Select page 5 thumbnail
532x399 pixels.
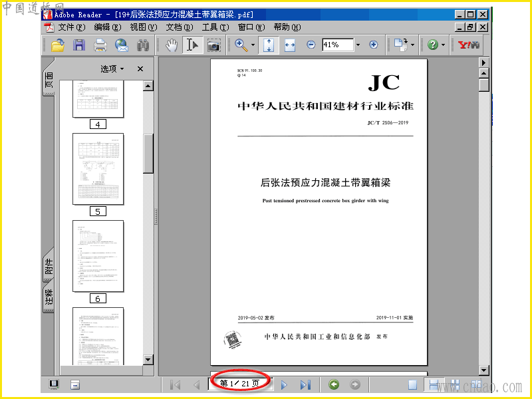click(x=98, y=169)
